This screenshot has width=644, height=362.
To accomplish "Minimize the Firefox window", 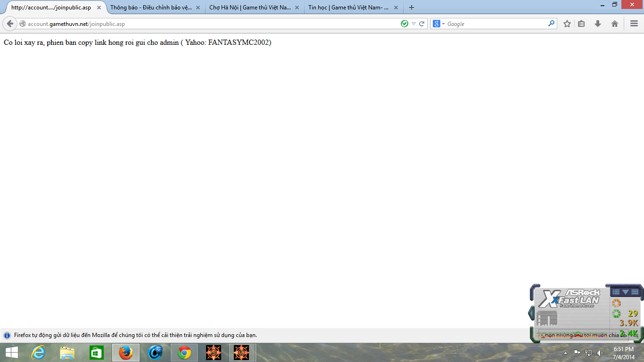I will pos(603,5).
